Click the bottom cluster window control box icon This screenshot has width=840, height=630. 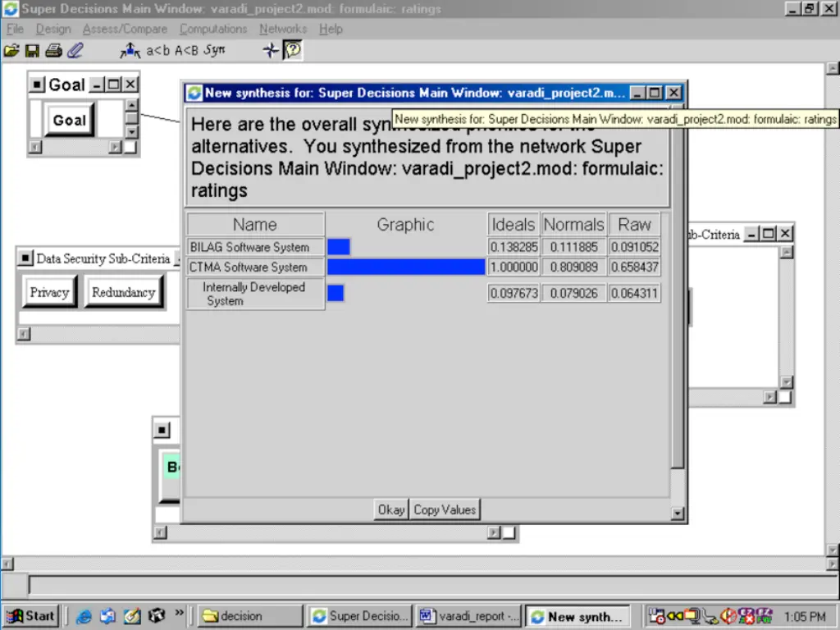[162, 430]
